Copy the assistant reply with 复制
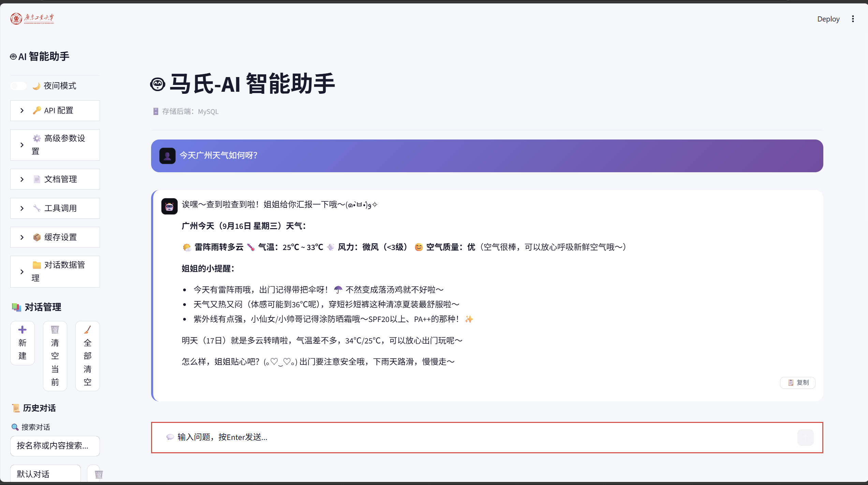Image resolution: width=868 pixels, height=485 pixels. coord(798,383)
